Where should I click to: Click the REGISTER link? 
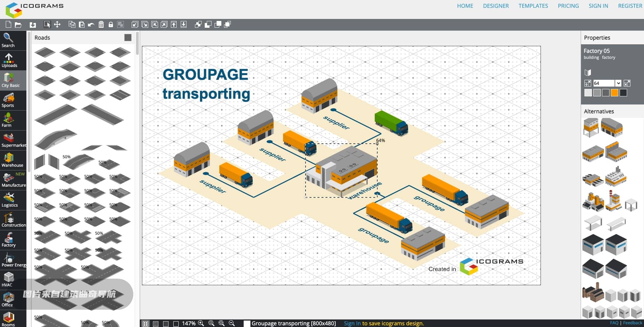tap(630, 6)
